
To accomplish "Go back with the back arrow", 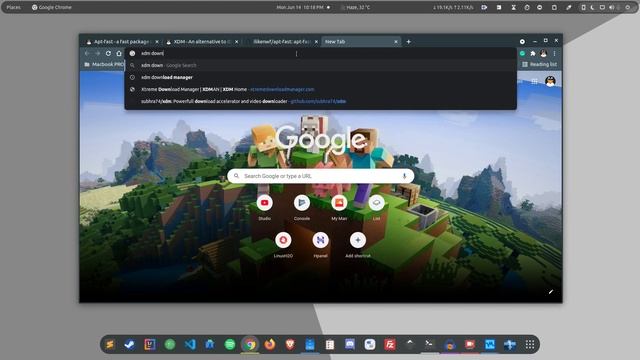I will tap(87, 53).
